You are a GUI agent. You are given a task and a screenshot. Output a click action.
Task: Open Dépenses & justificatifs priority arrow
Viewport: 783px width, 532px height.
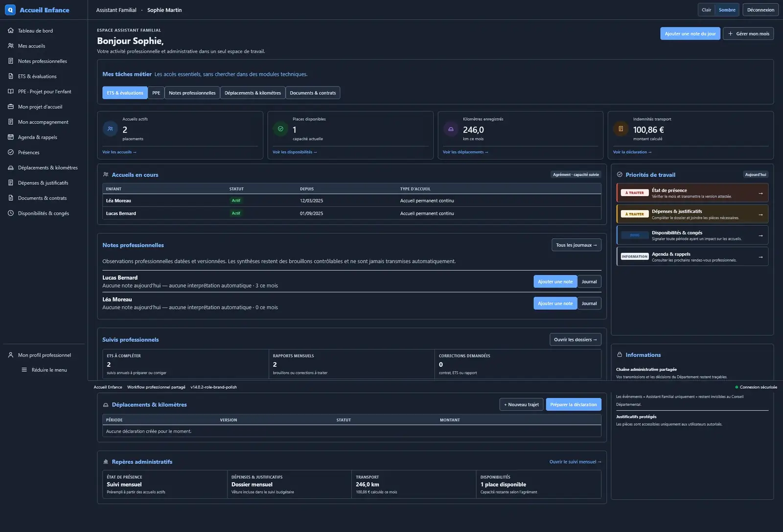(x=760, y=215)
